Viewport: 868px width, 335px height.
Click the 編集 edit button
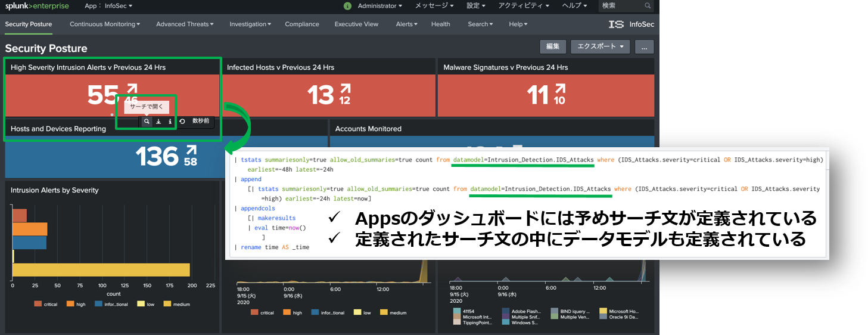[x=553, y=46]
